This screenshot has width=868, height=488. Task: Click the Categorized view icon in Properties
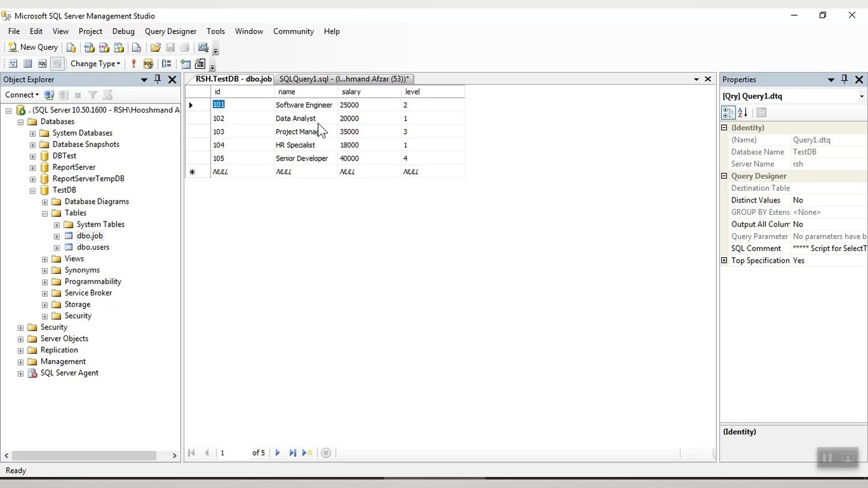(x=728, y=113)
